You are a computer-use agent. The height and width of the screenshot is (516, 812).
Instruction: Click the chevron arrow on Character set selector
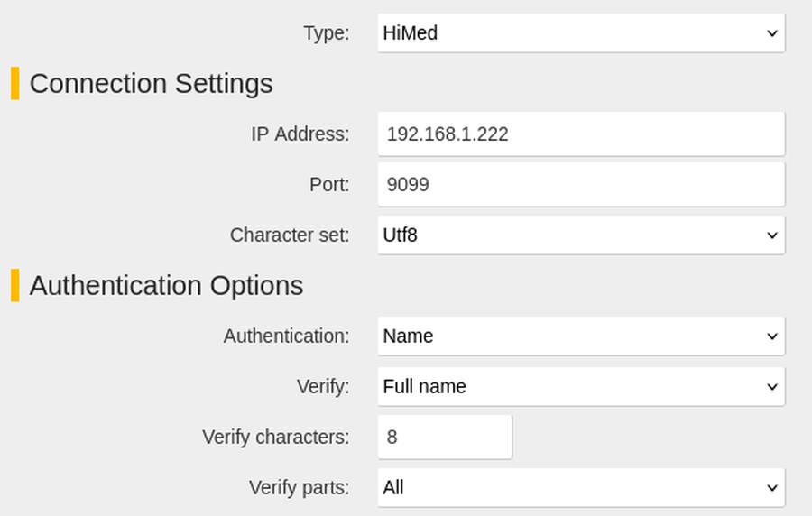(x=771, y=235)
